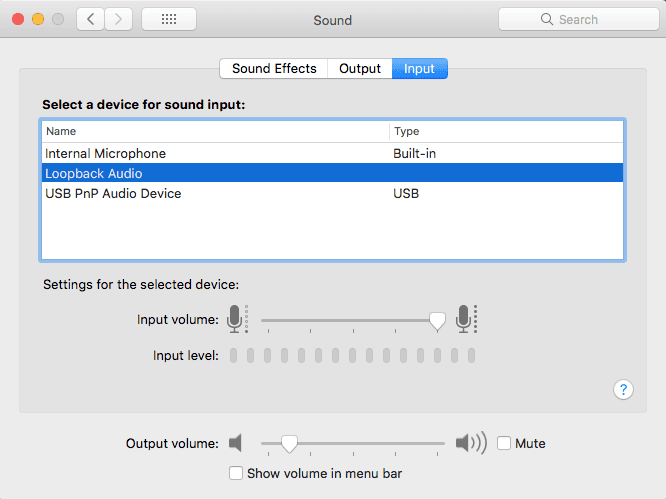This screenshot has width=666, height=499.
Task: Click the low input volume microphone icon
Action: (236, 319)
